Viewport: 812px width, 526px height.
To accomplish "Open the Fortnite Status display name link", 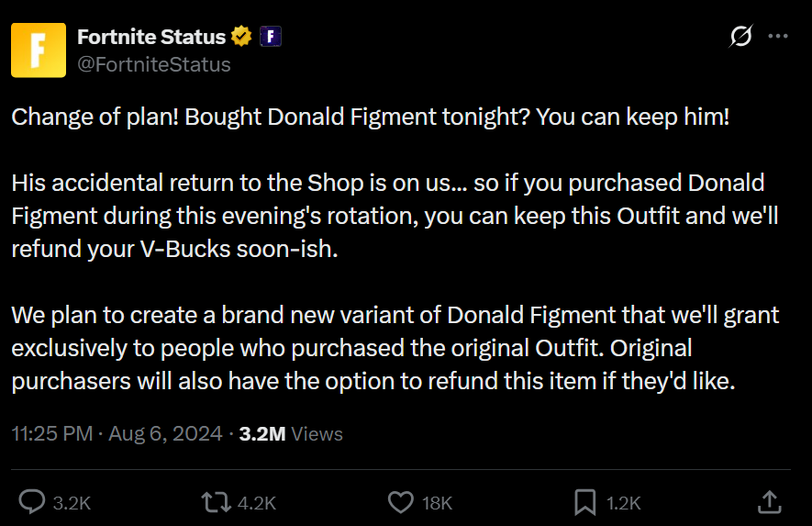I will tap(151, 37).
